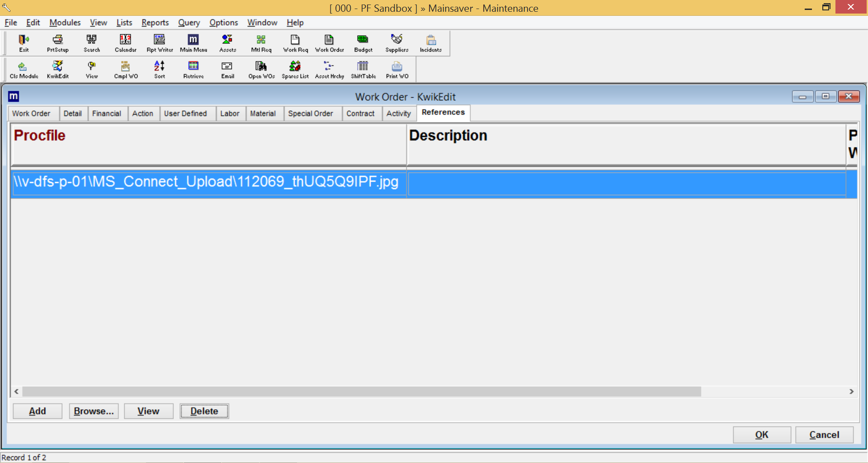868x463 pixels.
Task: Open the ShiftTable tool
Action: coord(363,70)
